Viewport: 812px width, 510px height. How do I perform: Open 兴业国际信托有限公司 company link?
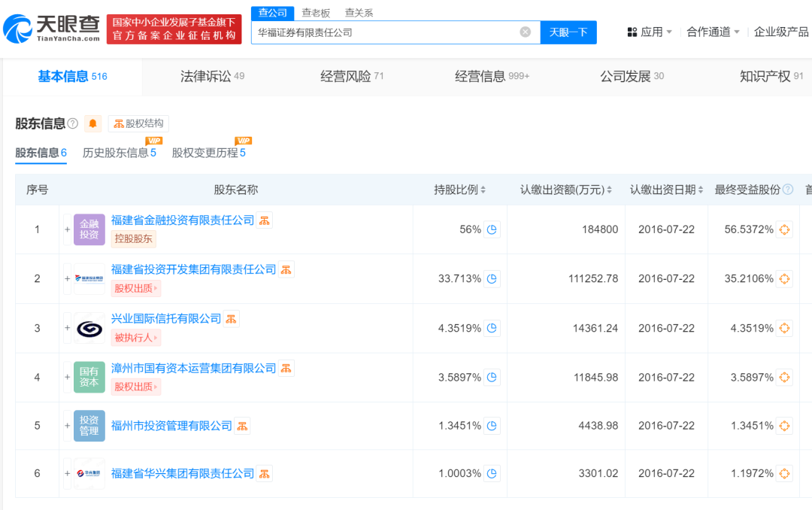pos(165,319)
